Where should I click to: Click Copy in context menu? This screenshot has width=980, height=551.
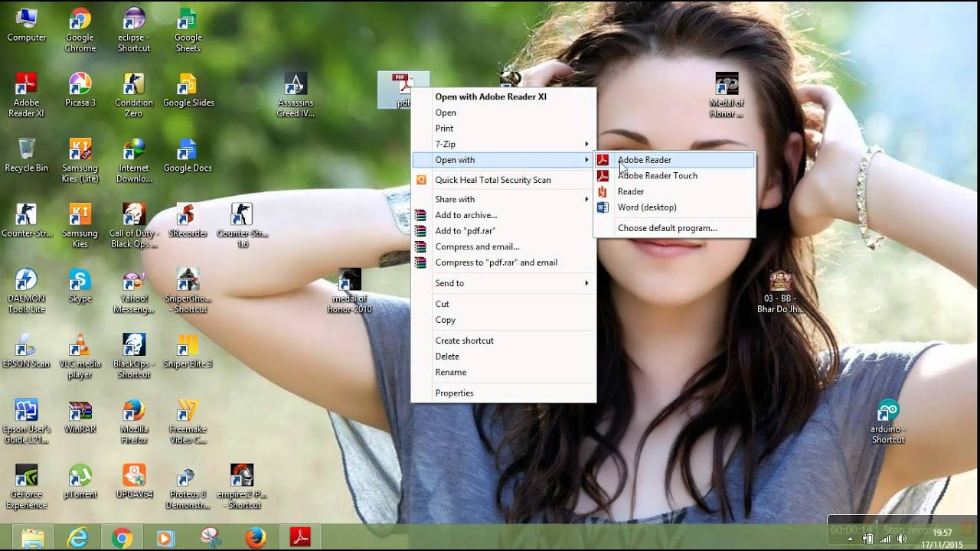(504, 320)
